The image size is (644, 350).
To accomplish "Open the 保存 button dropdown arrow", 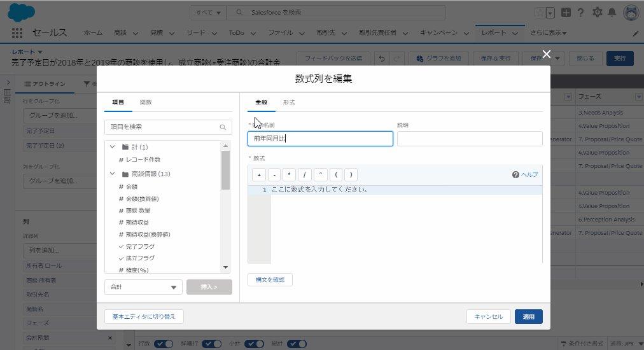I will [557, 59].
